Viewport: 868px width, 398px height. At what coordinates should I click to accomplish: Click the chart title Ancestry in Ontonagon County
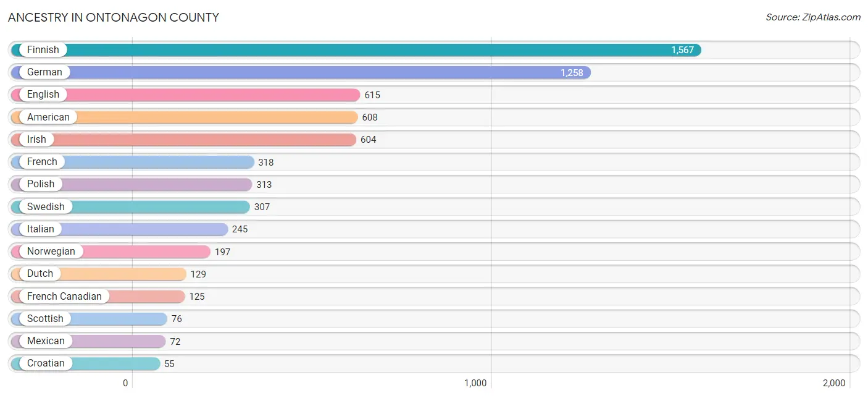pyautogui.click(x=114, y=17)
